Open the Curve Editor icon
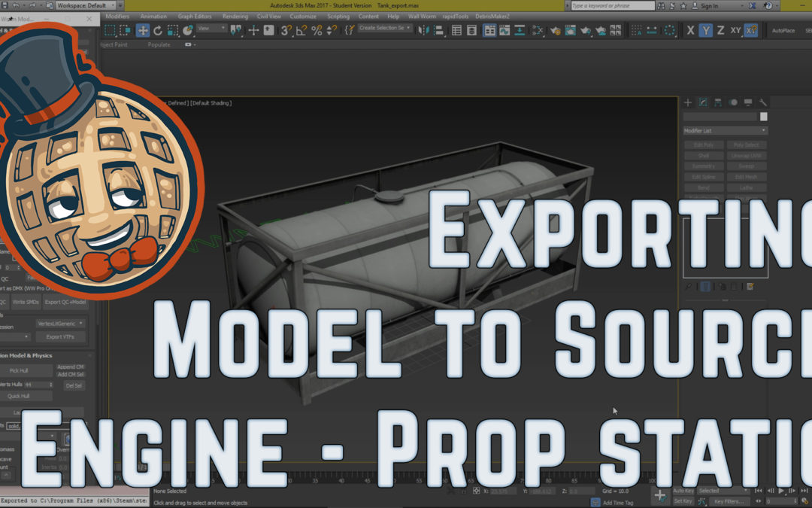 click(x=504, y=31)
